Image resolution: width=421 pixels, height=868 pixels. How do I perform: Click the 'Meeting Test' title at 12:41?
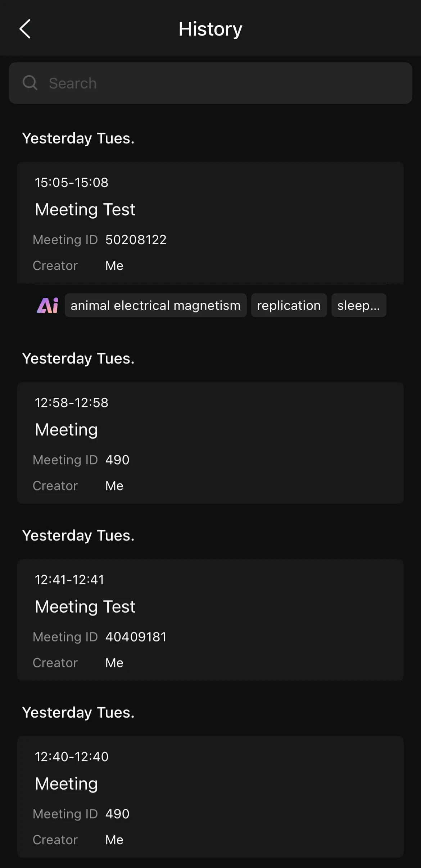(85, 607)
